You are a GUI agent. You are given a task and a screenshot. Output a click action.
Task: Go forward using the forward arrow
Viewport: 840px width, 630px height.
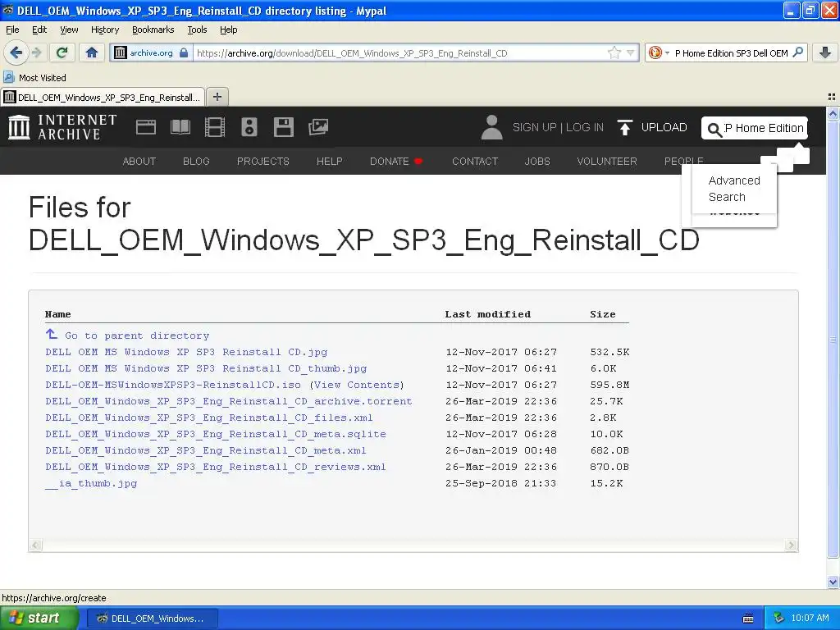click(x=36, y=52)
